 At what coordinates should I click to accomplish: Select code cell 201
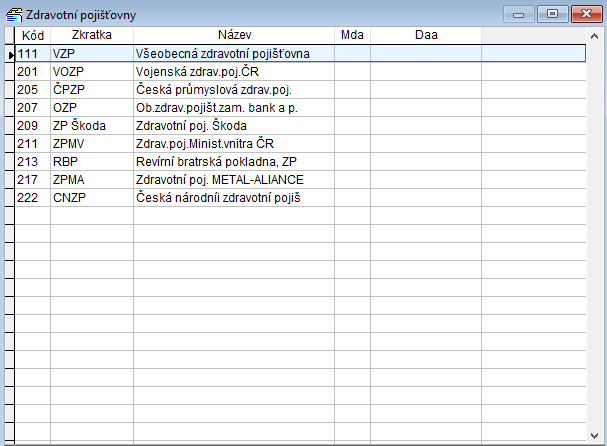coord(33,72)
